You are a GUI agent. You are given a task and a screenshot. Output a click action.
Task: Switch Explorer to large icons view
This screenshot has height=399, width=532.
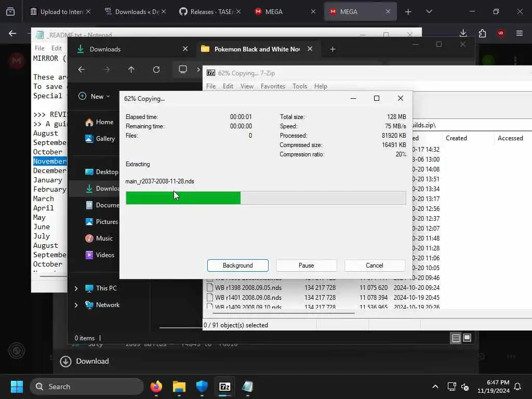(x=467, y=338)
